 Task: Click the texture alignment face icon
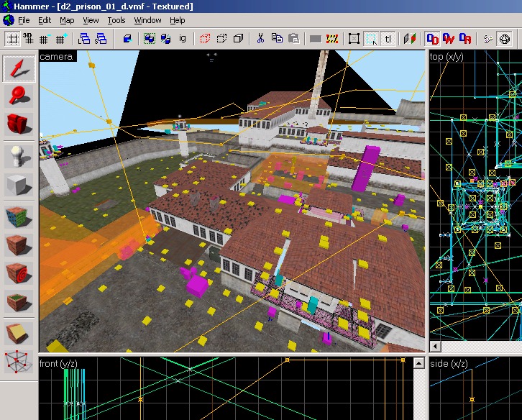click(x=410, y=39)
